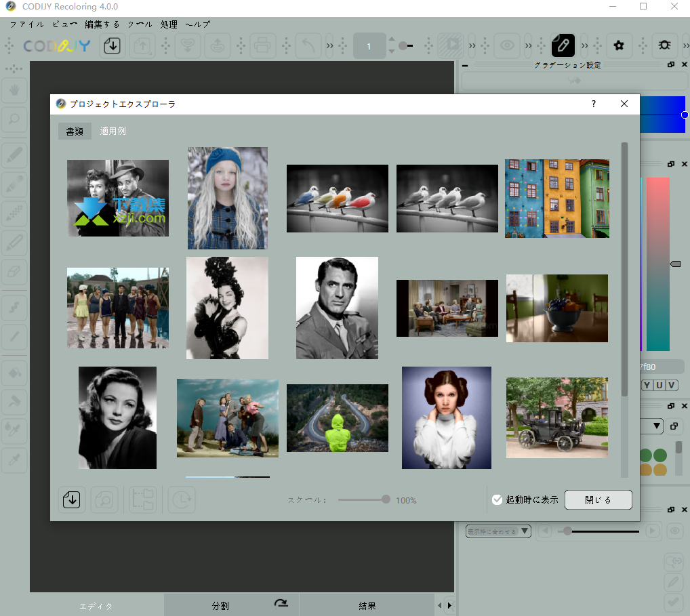The height and width of the screenshot is (616, 690).
Task: Click the pink-to-teal vertical color bar
Action: click(x=658, y=264)
